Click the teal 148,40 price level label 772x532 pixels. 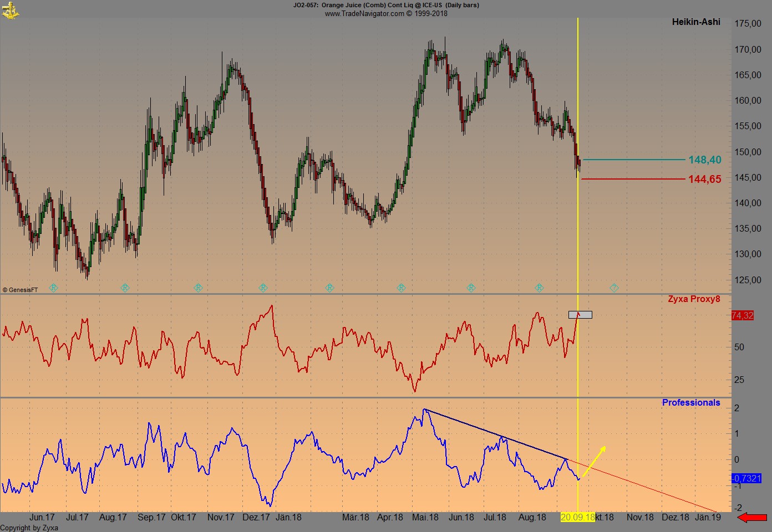click(x=704, y=159)
